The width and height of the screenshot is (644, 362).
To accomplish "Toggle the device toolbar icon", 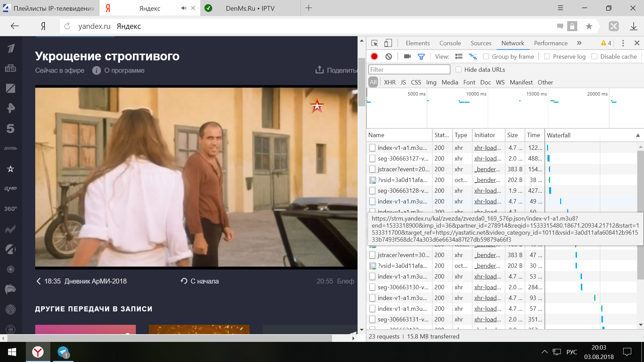I will coord(388,43).
